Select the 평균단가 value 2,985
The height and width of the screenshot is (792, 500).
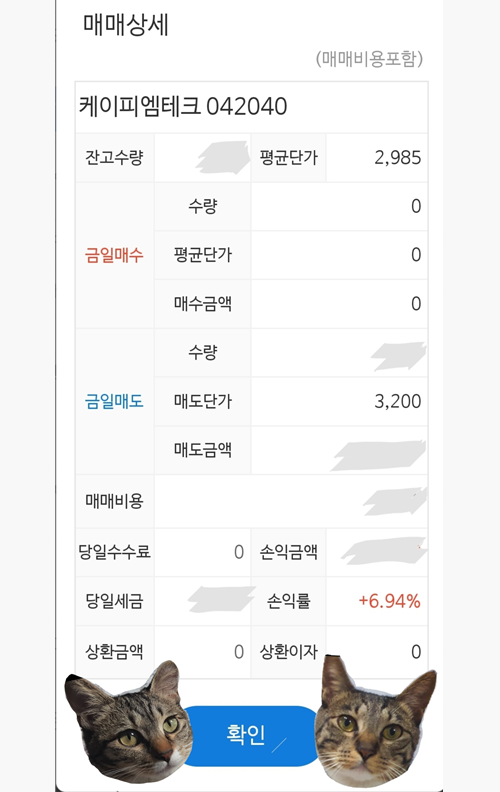[x=397, y=158]
